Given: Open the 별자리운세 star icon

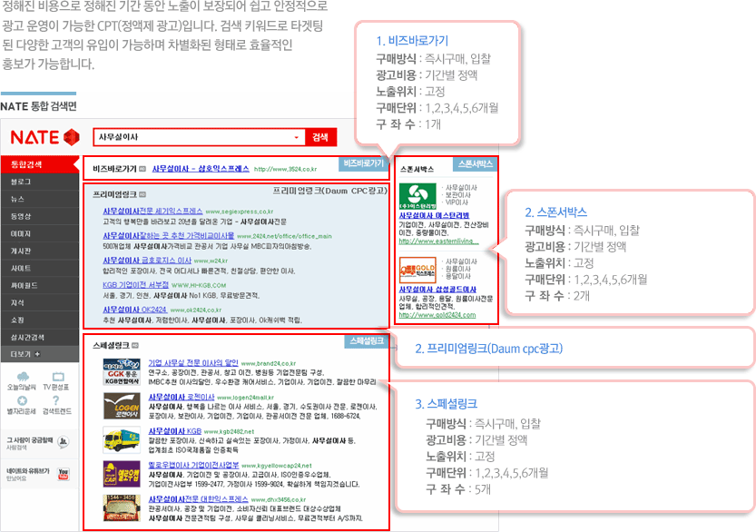Looking at the screenshot, I should tap(22, 400).
